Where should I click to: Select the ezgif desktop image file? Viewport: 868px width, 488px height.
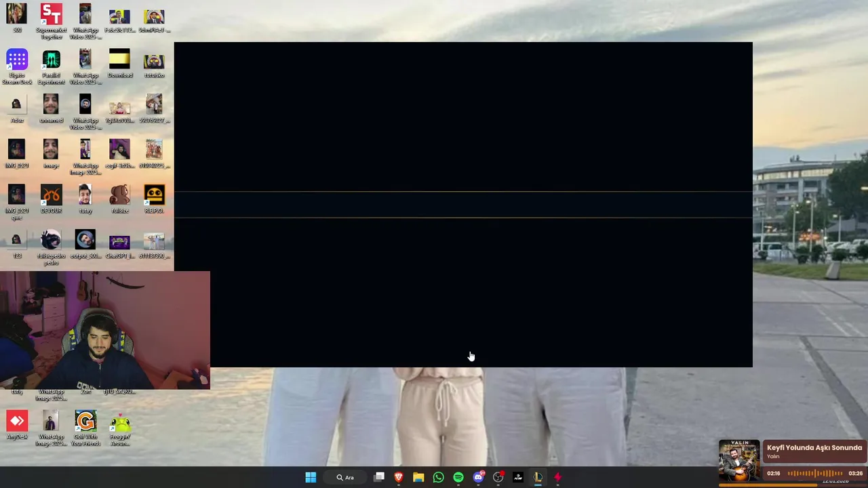point(119,154)
